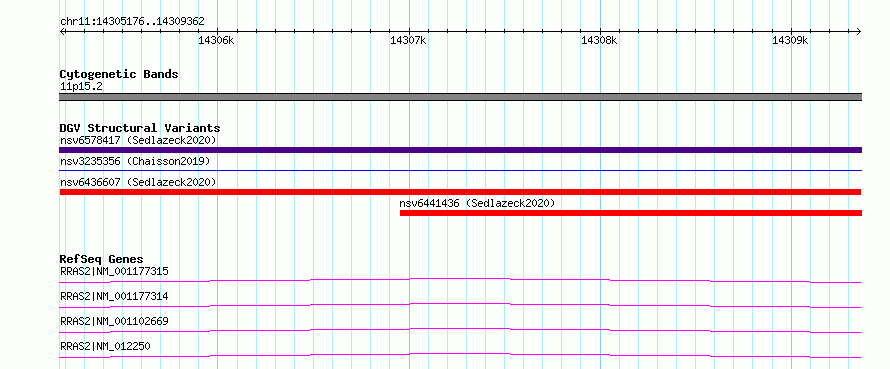Screen dimensions: 890x369
Task: Click the 14306k ruler tick label
Action: tap(216, 40)
